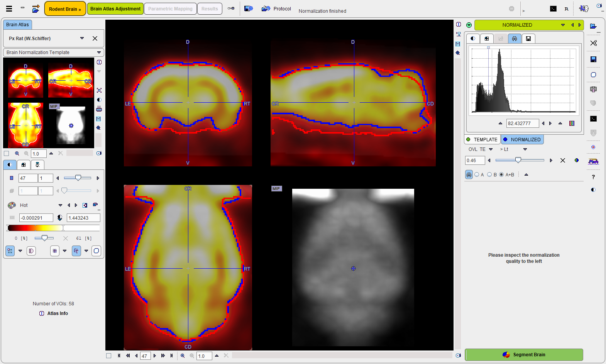Viewport: 606px width, 364px height.
Task: Open the Protocol button
Action: 277,8
